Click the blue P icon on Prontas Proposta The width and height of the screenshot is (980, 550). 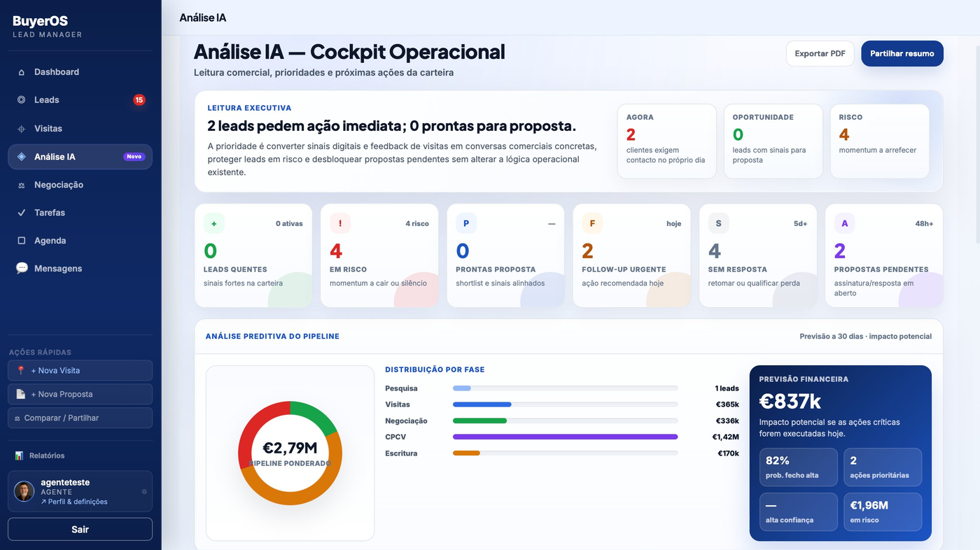[466, 223]
